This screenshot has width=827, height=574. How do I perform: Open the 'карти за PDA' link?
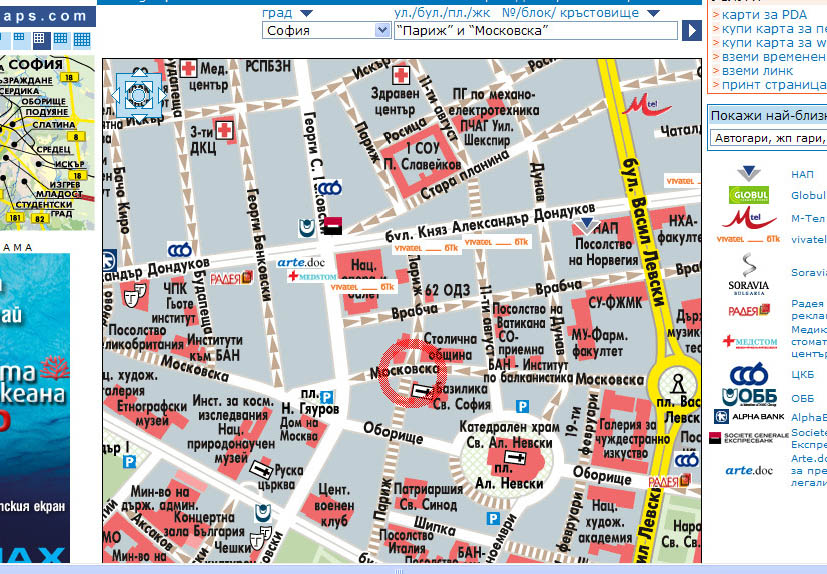764,15
